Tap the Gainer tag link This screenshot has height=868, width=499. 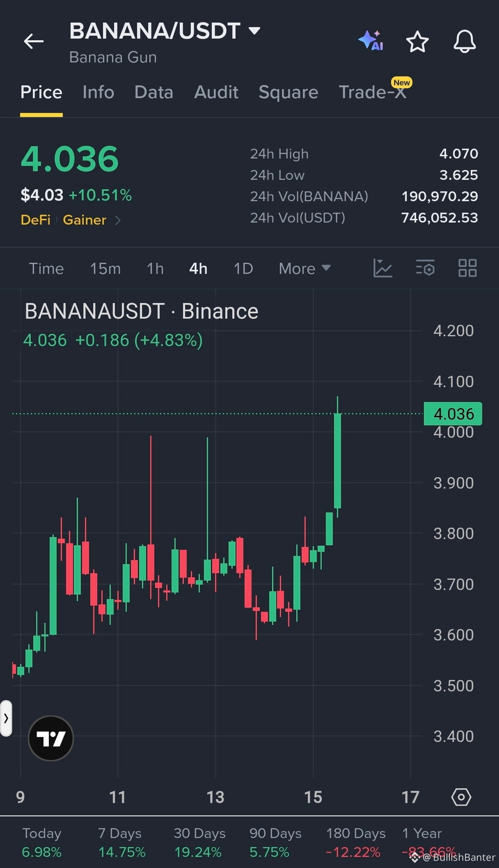coord(85,220)
